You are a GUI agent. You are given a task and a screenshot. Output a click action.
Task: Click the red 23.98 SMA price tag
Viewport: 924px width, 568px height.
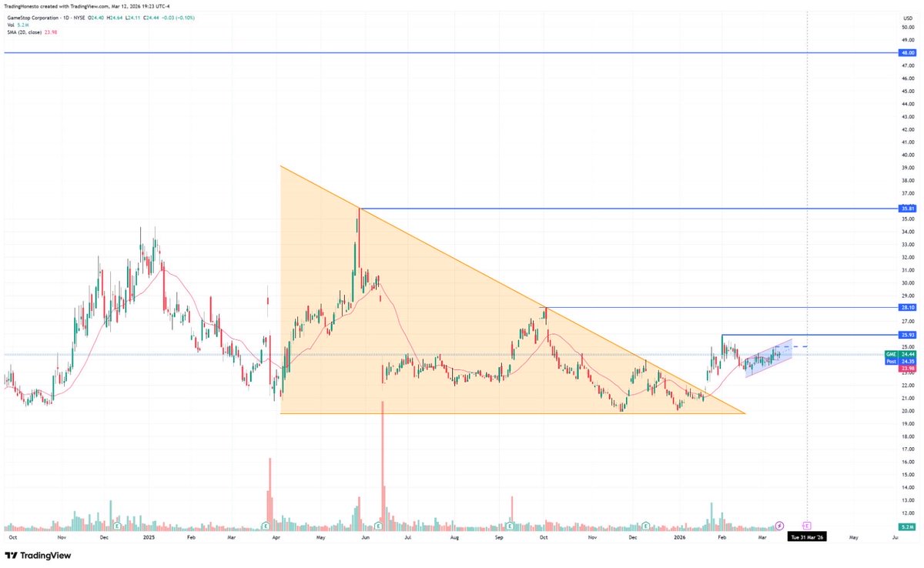[x=906, y=368]
